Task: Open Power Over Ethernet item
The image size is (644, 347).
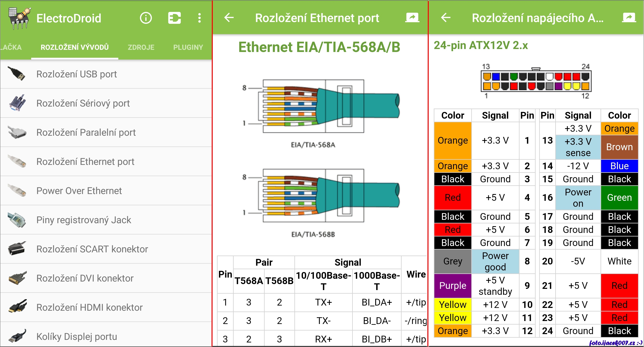Action: [x=79, y=191]
